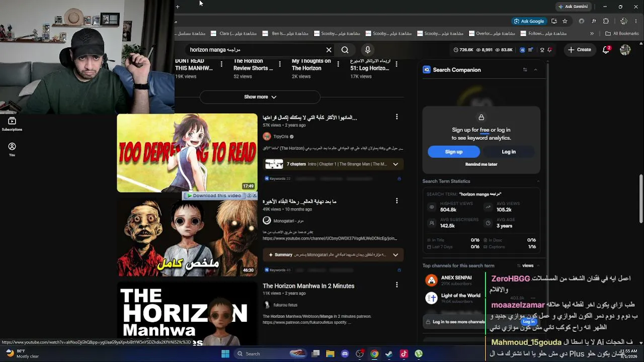Open Steam from the taskbar
The image size is (644, 362).
pos(389,353)
